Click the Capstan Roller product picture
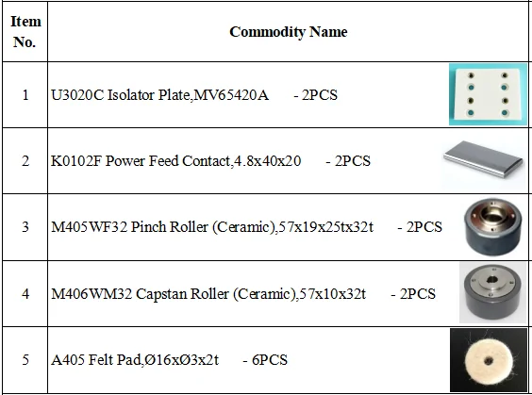Screen dimensions: 532x395 click(493, 292)
